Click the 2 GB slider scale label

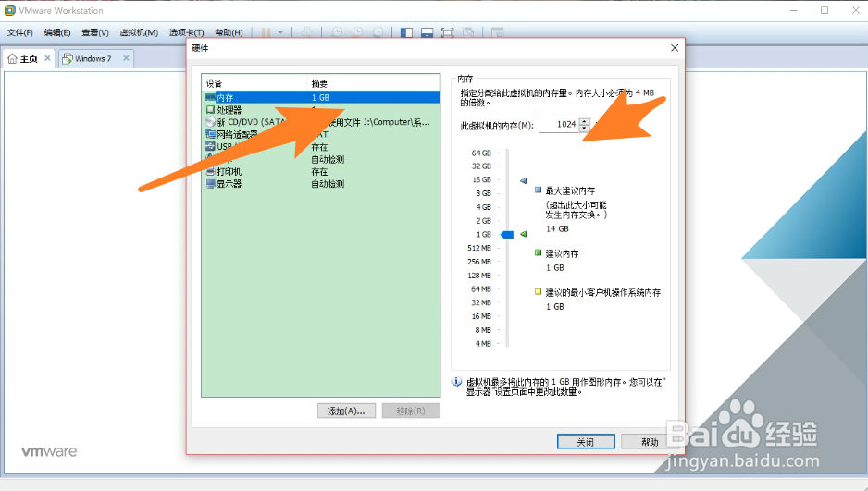pos(483,221)
